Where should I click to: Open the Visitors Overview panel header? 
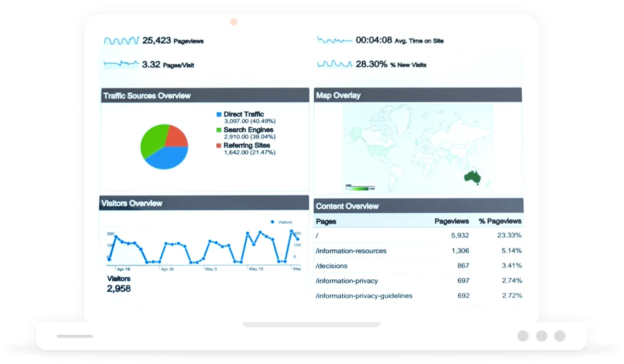pos(204,203)
